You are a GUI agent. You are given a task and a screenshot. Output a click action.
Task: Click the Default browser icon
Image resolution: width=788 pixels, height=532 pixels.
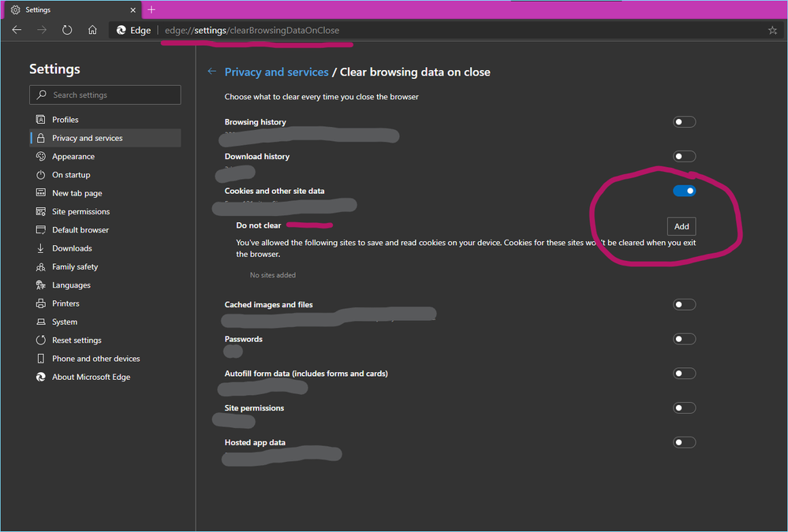[41, 230]
